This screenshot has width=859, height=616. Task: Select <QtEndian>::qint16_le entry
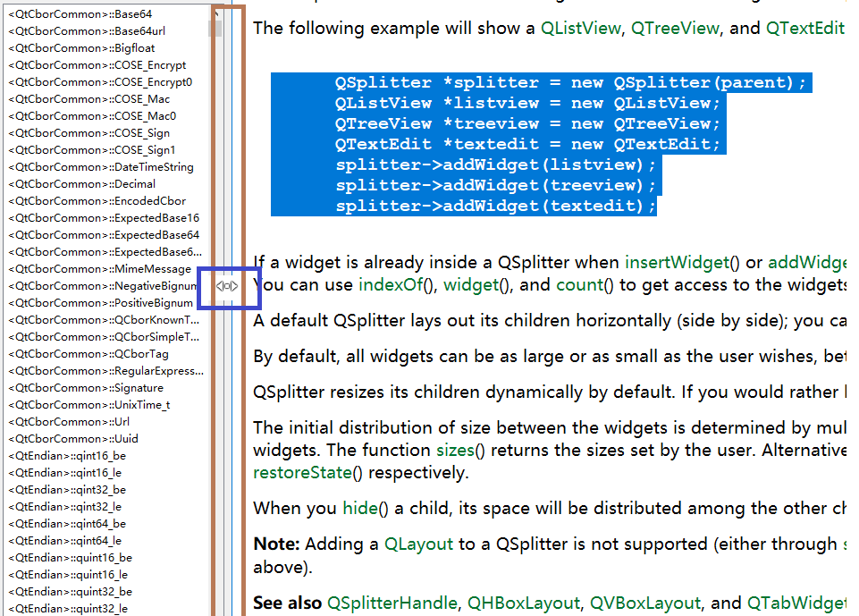[x=65, y=473]
